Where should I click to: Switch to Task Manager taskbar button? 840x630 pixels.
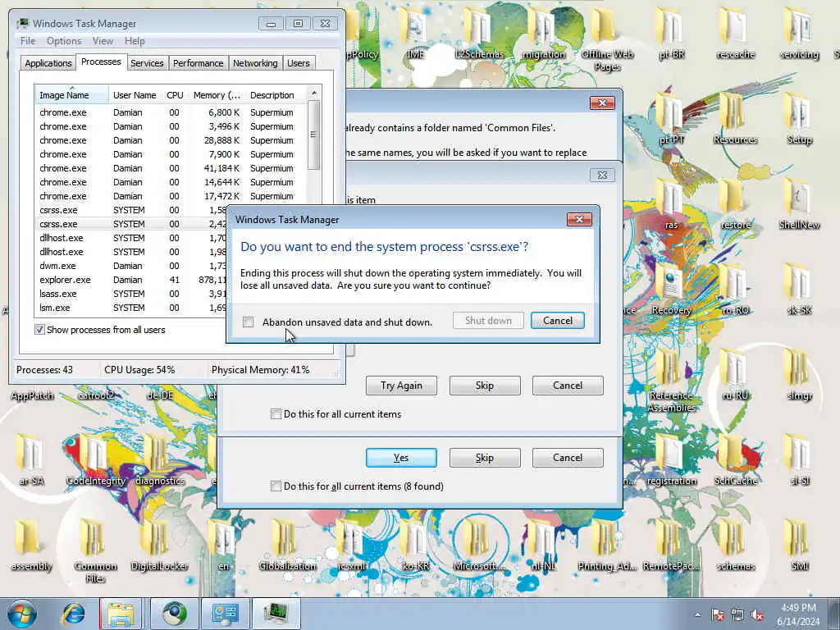click(276, 614)
